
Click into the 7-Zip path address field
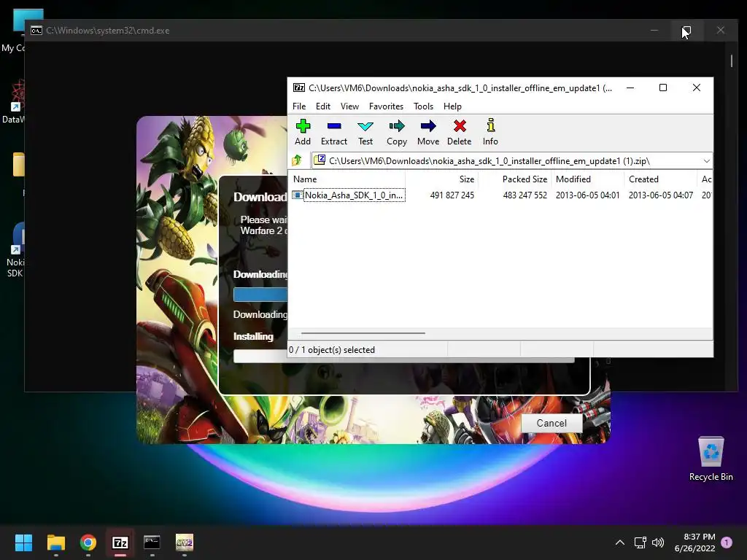tap(512, 161)
